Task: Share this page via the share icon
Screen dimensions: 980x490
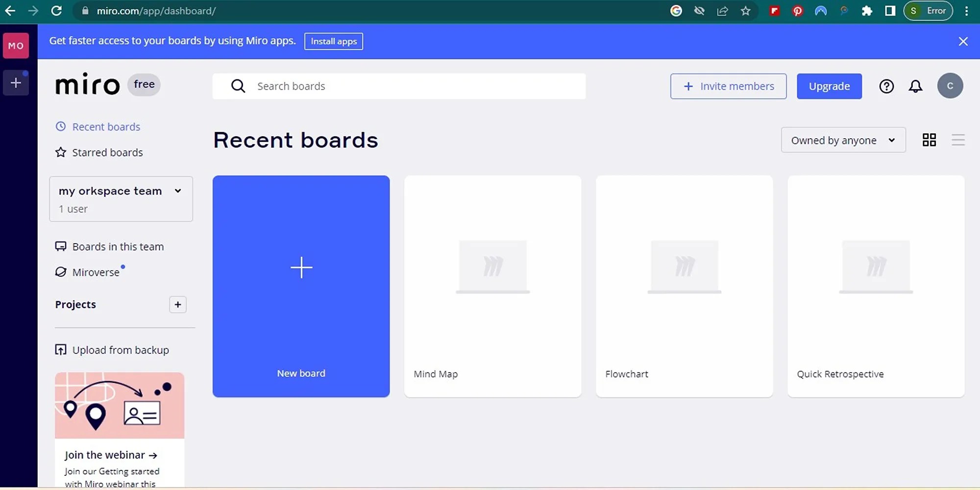Action: click(x=722, y=11)
